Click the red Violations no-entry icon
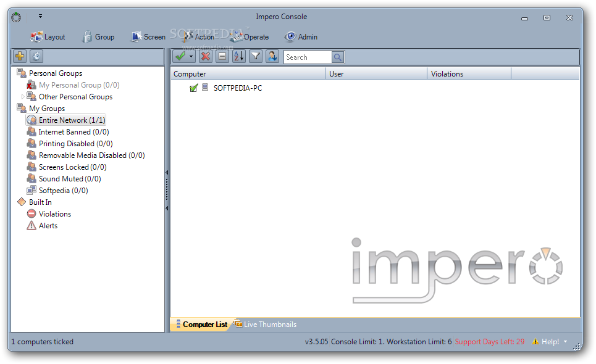Viewport: 596px width, 364px height. point(31,213)
